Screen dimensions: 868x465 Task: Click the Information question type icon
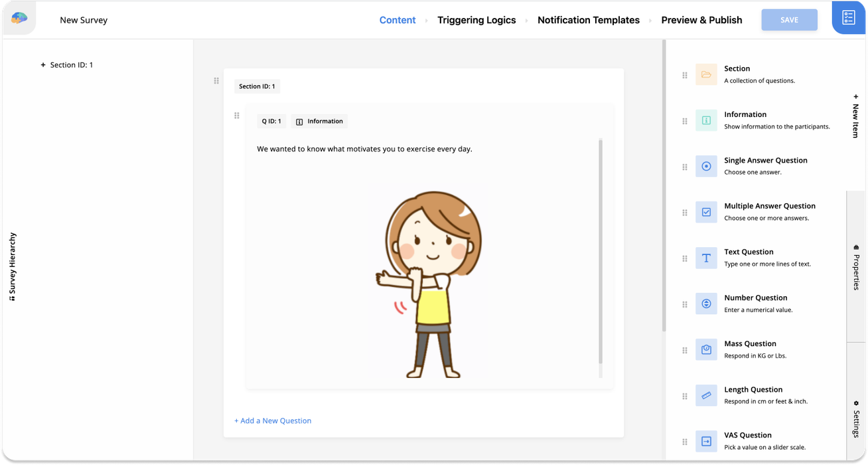pos(706,120)
